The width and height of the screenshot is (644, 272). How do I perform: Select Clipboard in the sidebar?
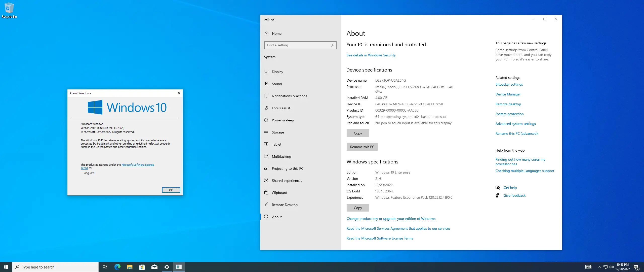point(279,193)
